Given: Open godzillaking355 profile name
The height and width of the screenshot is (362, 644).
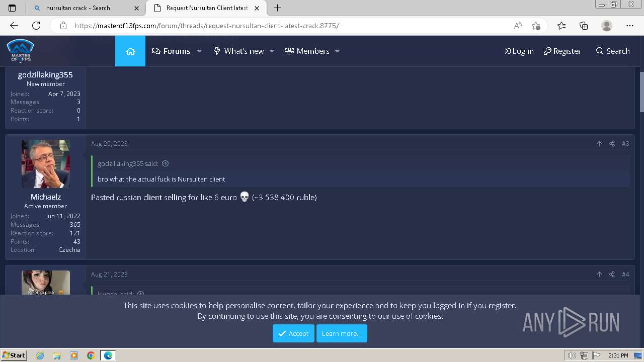Looking at the screenshot, I should click(x=45, y=74).
